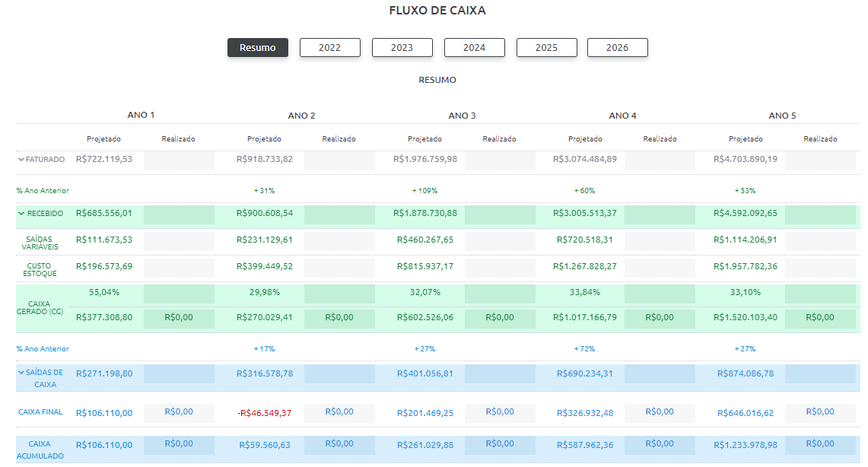Screen dimensions: 868x467
Task: Switch to the Resumo tab
Action: click(x=257, y=47)
